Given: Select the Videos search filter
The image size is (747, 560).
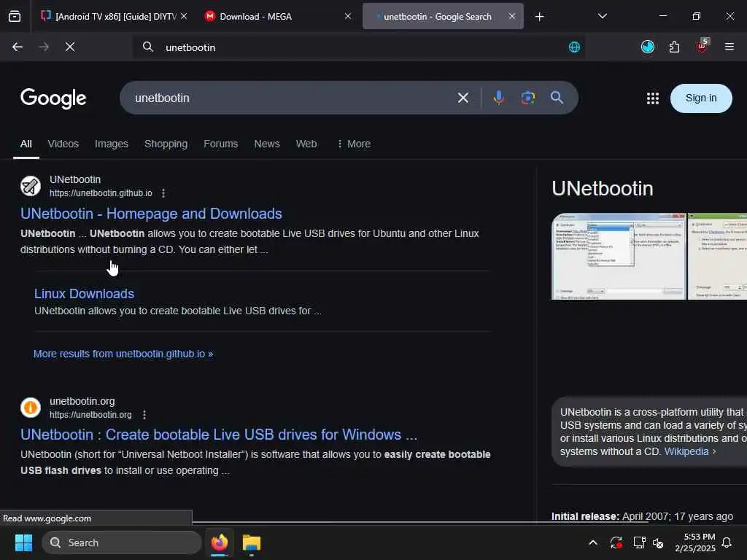Looking at the screenshot, I should pos(63,144).
